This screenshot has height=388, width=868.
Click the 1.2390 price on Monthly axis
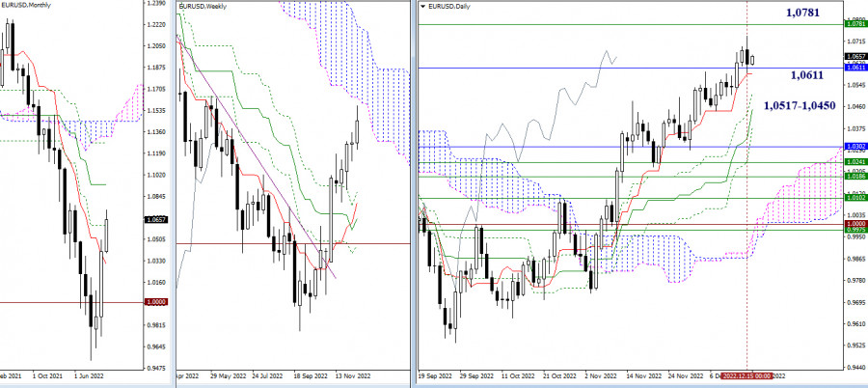pyautogui.click(x=154, y=3)
